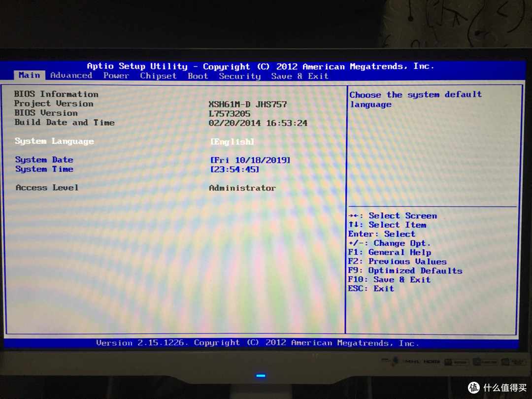
Task: Click the Select Item key hint
Action: [387, 225]
